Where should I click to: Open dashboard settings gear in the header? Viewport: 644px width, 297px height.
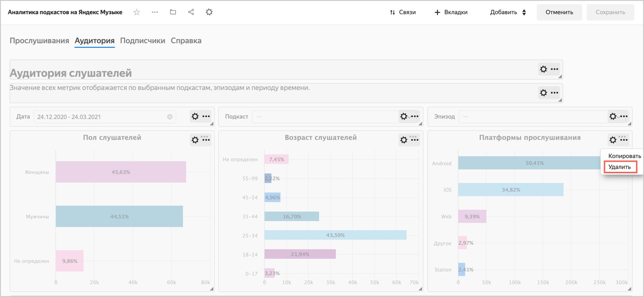tap(209, 12)
